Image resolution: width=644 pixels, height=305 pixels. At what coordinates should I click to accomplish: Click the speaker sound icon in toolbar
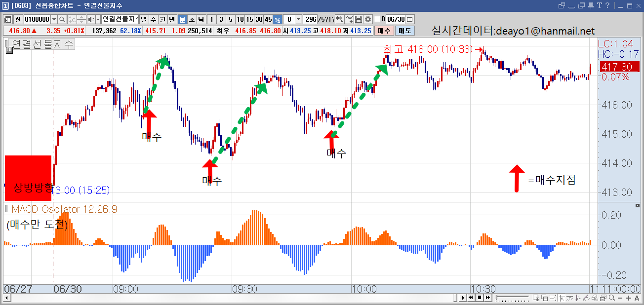[90, 19]
